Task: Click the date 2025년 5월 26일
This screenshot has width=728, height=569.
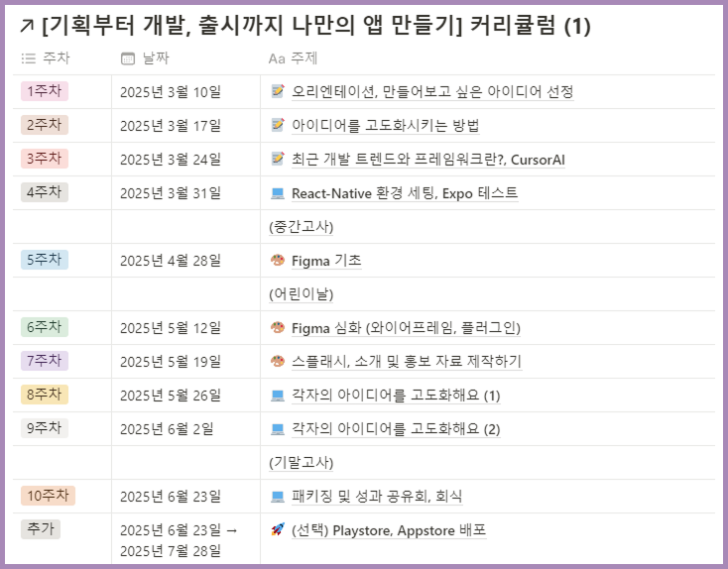Action: [171, 396]
